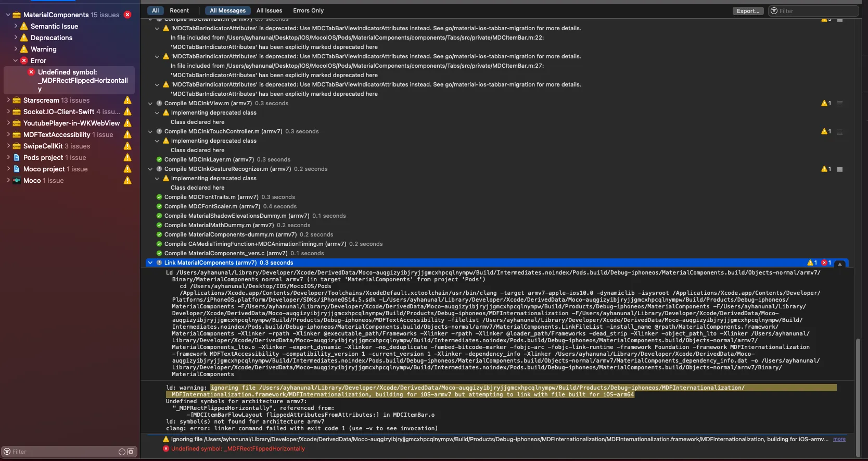Switch log scope to Recent
This screenshot has height=461, width=868.
point(179,10)
